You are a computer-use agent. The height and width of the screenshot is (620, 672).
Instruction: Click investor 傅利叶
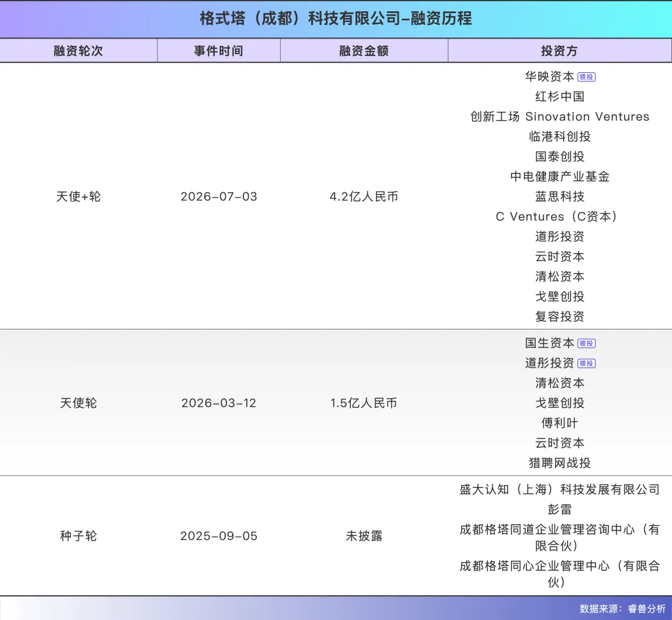tap(560, 423)
